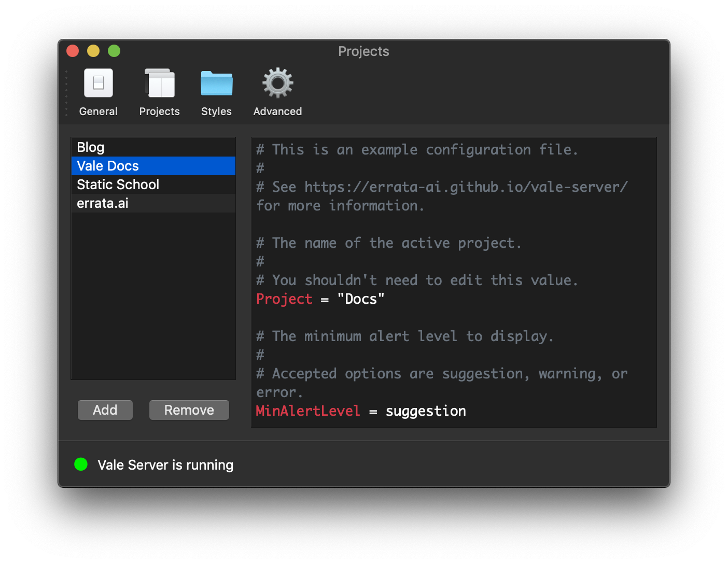Select the Blog project
Viewport: 728px width, 564px height.
(153, 147)
